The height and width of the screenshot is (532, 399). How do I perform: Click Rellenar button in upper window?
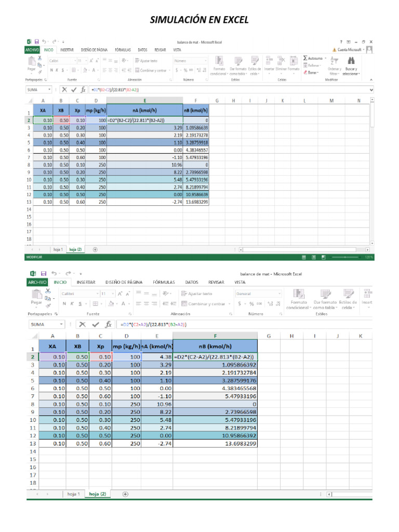[x=312, y=65]
